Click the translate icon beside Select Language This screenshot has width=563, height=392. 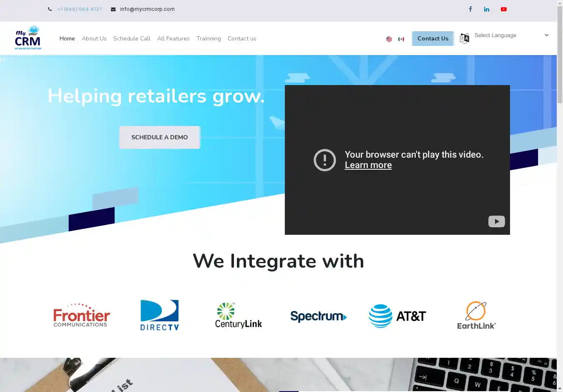point(464,38)
